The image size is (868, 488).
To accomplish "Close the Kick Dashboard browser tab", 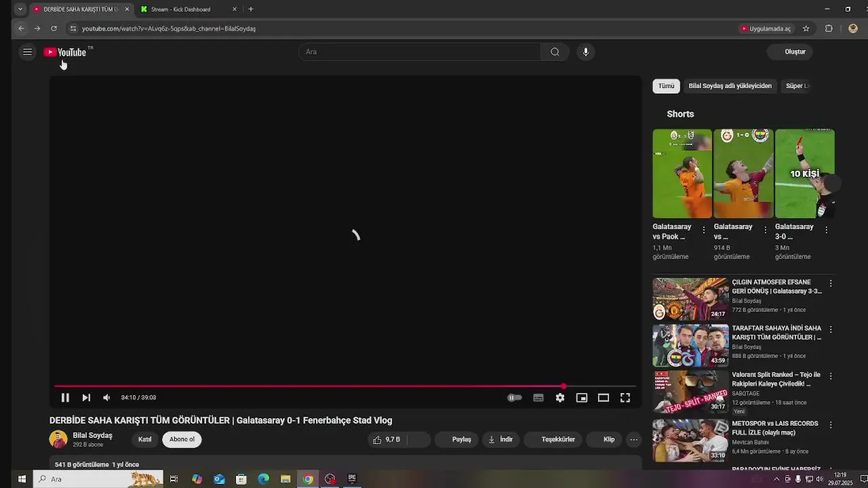I will tap(235, 9).
